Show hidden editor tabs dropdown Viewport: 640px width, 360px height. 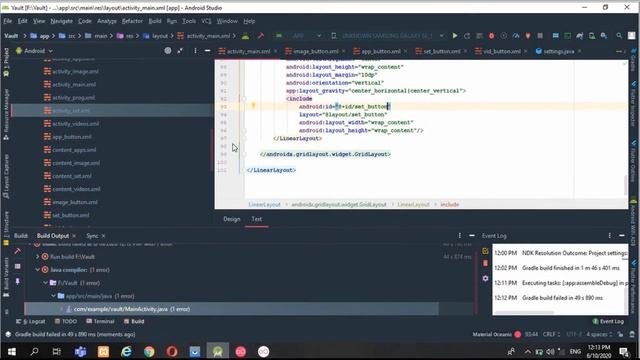[x=620, y=51]
